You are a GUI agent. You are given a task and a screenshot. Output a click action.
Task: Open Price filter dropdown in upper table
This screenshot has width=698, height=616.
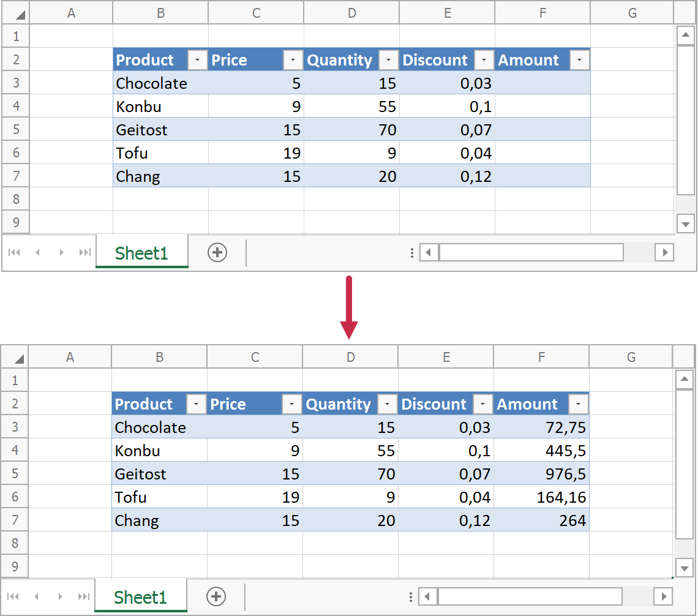tap(293, 60)
